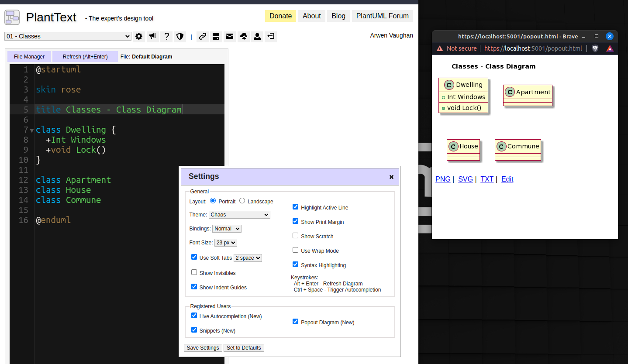Click the shield privacy icon
The height and width of the screenshot is (364, 628).
pos(180,36)
